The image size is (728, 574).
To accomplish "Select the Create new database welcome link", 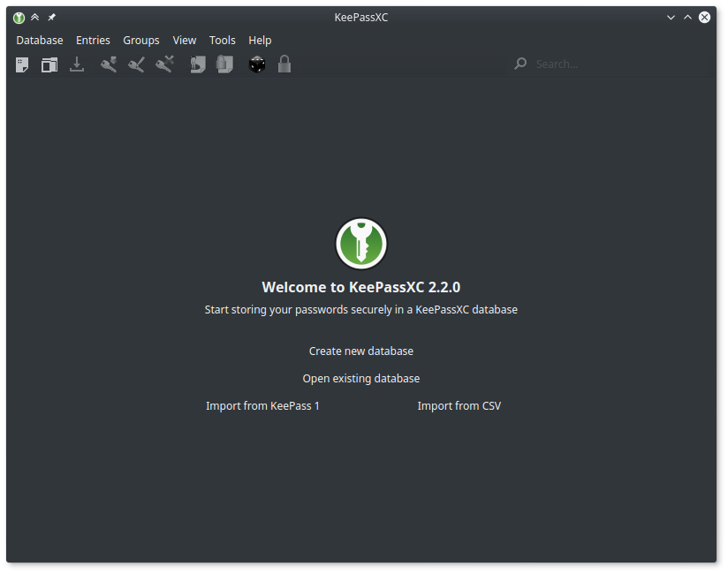I will click(360, 351).
